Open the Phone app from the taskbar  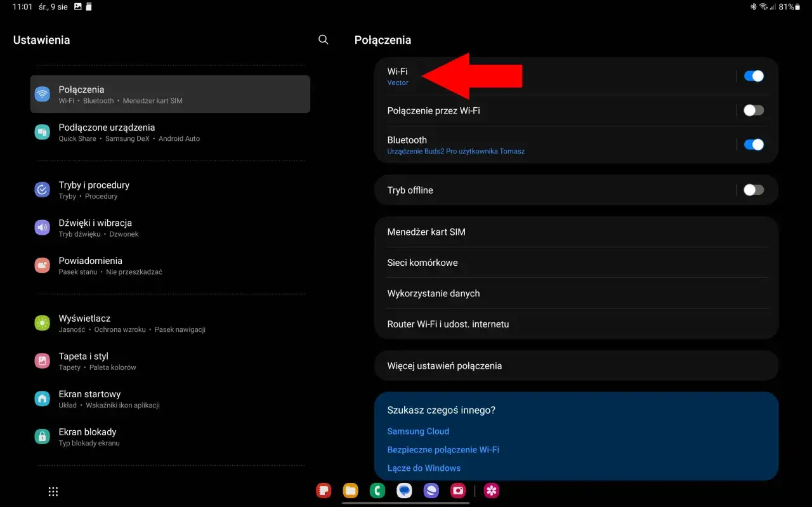(x=377, y=491)
